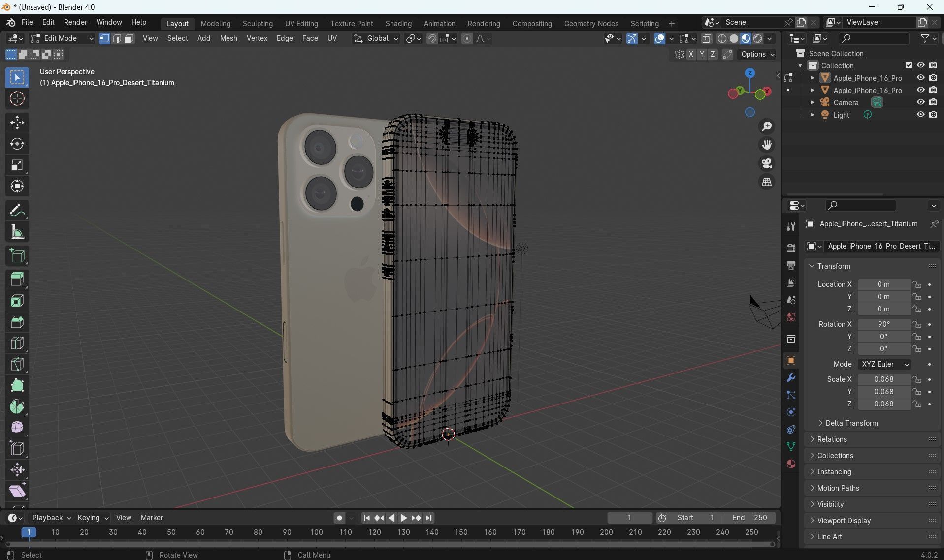Open the XYZ Euler rotation mode dropdown

(x=884, y=364)
